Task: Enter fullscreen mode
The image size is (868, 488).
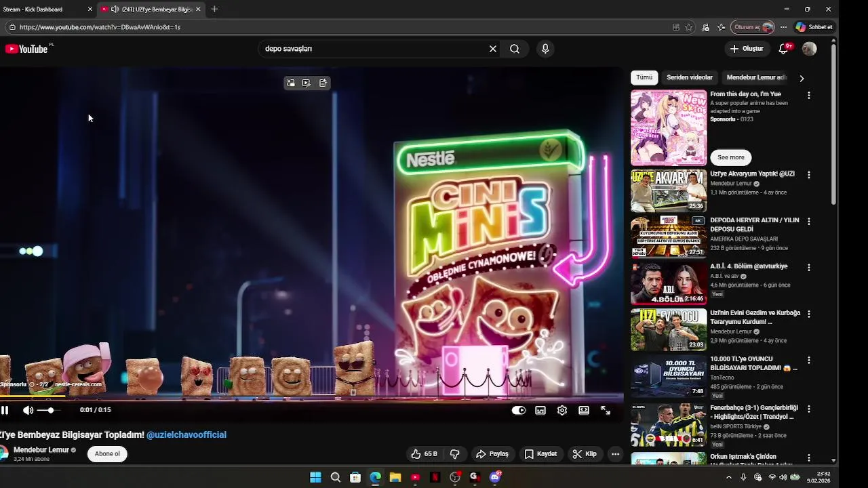Action: (606, 410)
